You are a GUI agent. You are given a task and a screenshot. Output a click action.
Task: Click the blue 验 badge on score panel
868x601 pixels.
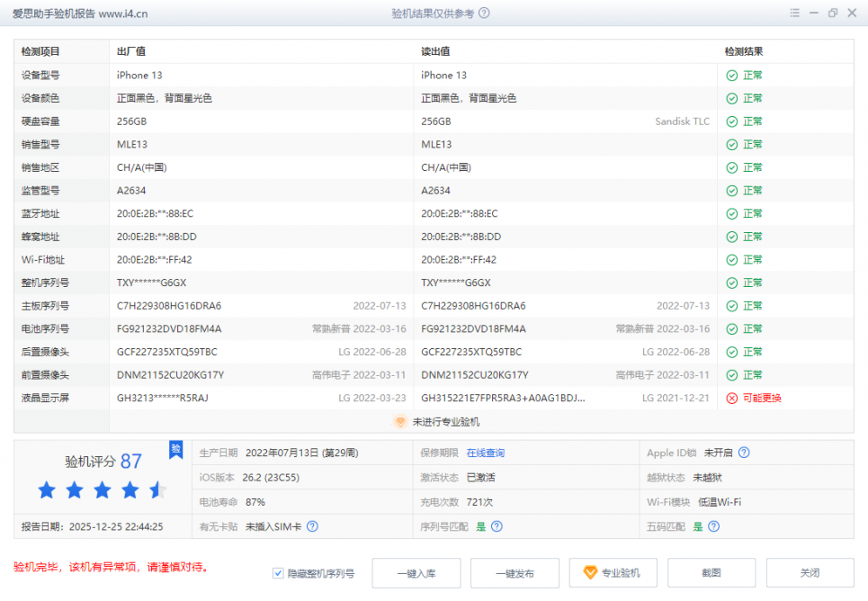tap(176, 450)
